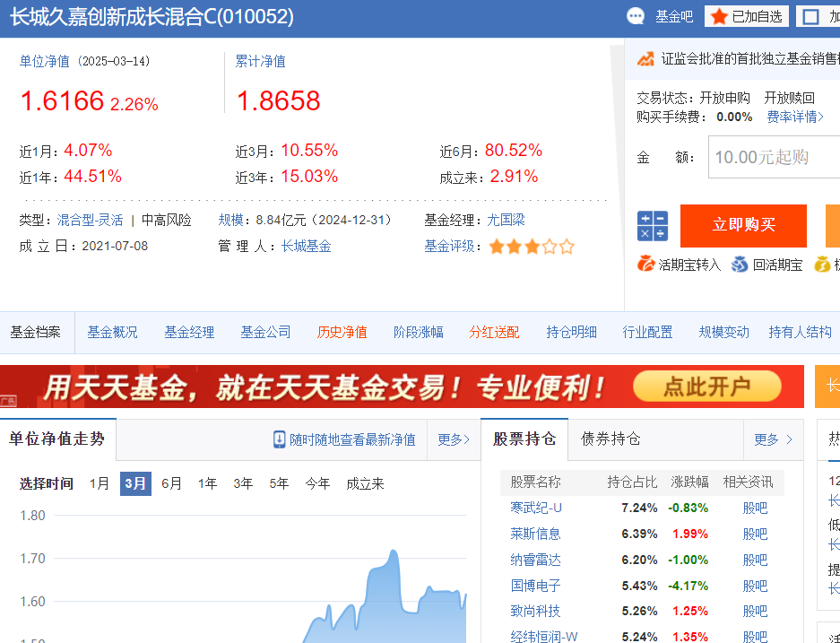Viewport: 840px width, 643px height.
Task: Switch to the 债券持仓 tab
Action: pos(611,439)
